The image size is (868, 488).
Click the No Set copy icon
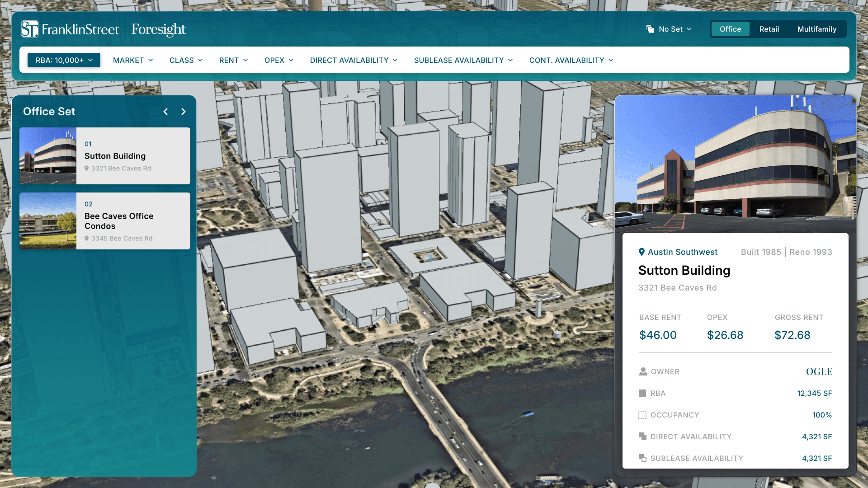pyautogui.click(x=650, y=29)
